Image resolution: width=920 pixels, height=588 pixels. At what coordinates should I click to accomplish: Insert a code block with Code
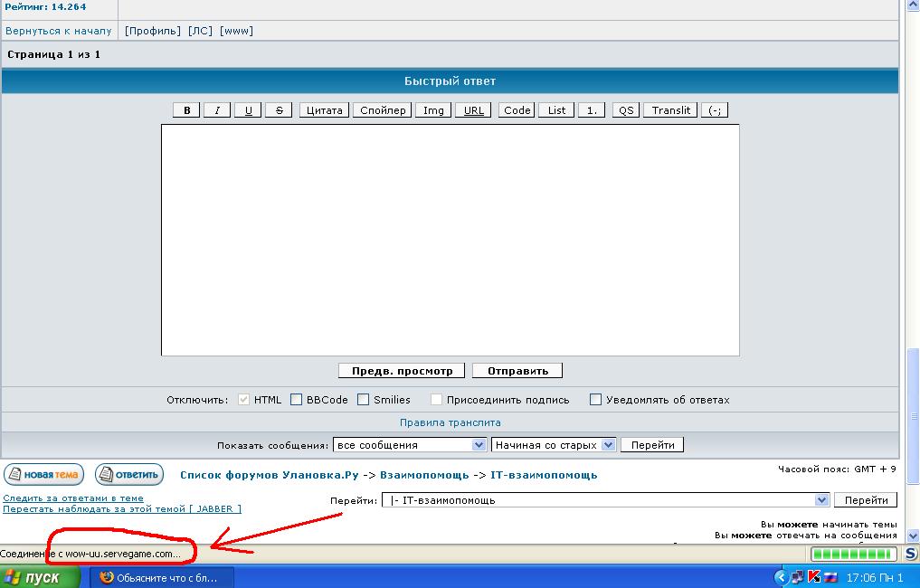tap(517, 110)
